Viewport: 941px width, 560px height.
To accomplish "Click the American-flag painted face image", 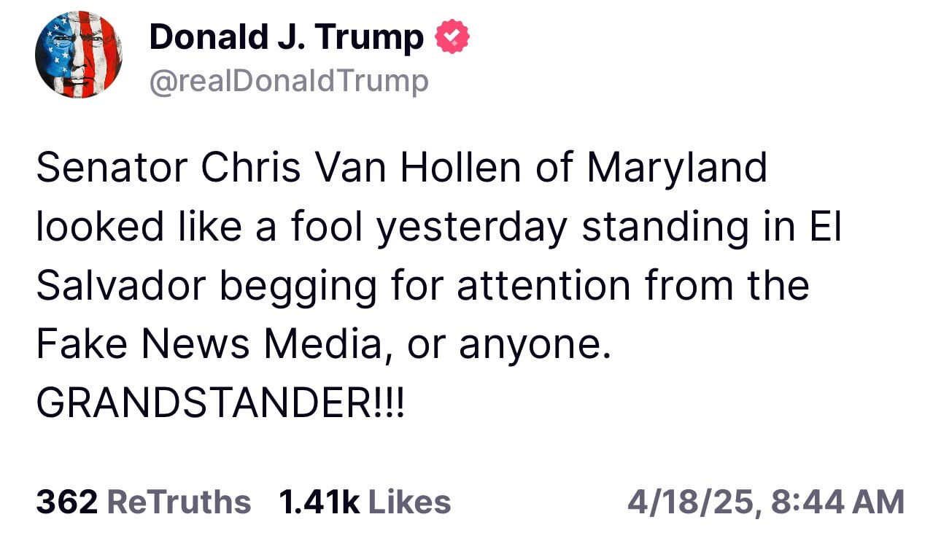I will (78, 56).
